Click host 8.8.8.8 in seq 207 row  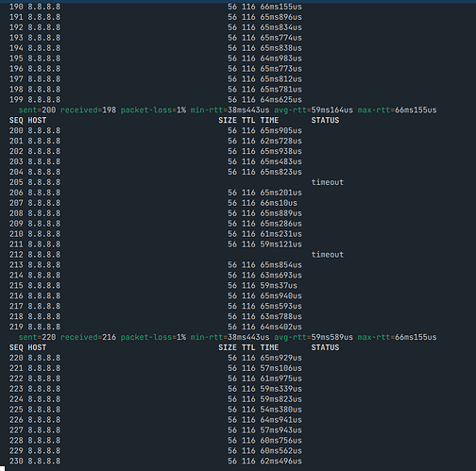(44, 203)
